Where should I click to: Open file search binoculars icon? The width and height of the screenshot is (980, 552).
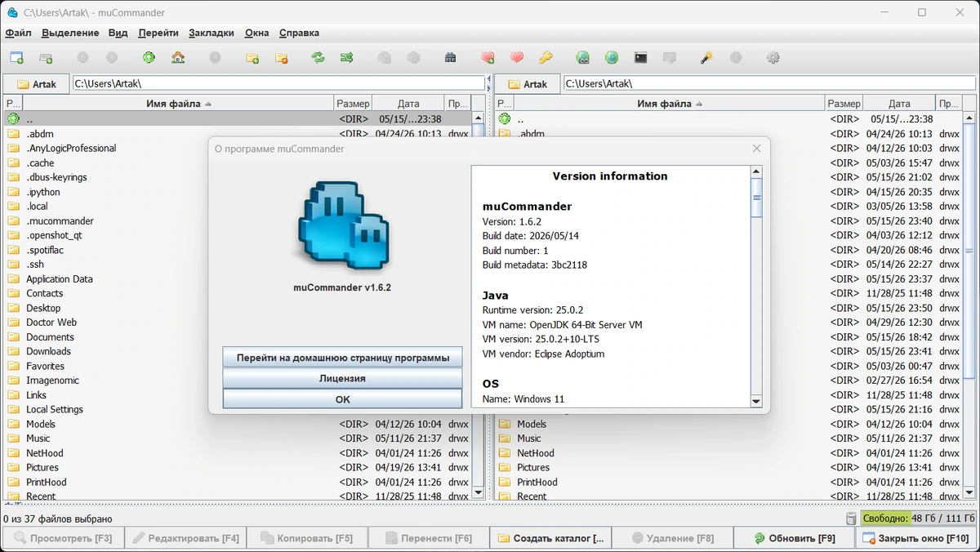pos(450,58)
